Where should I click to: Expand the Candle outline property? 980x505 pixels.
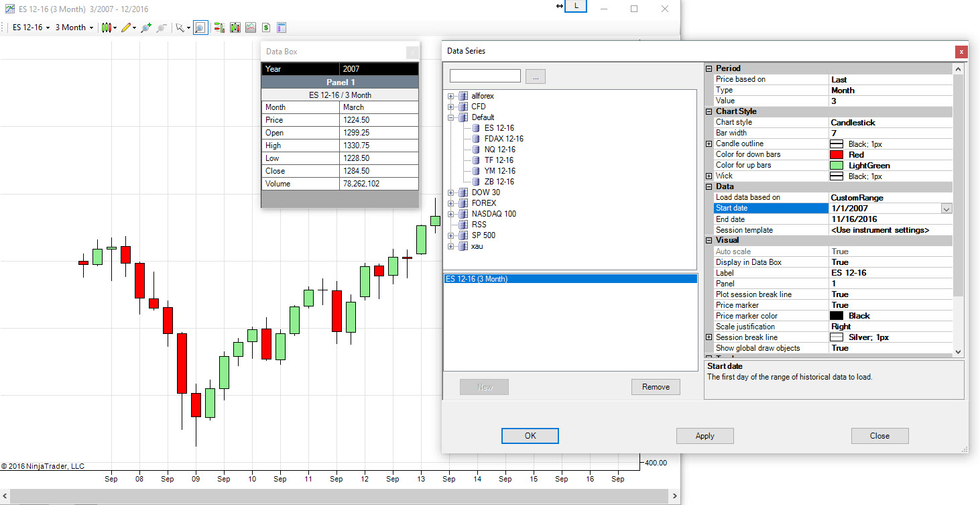(x=709, y=144)
